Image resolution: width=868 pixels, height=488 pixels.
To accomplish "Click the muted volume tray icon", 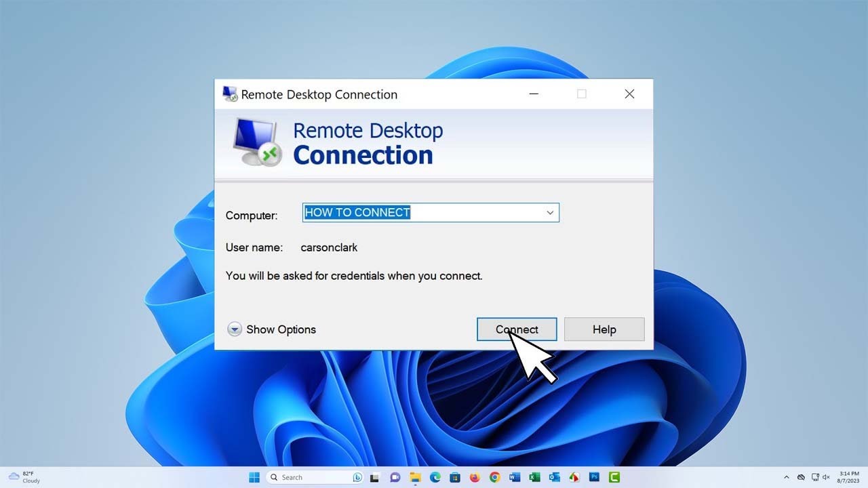I will pos(827,477).
